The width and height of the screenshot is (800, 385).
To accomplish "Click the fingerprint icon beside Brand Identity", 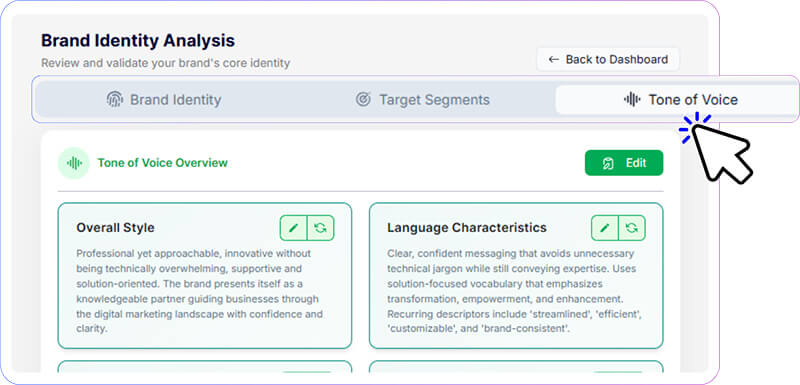I will tap(115, 99).
